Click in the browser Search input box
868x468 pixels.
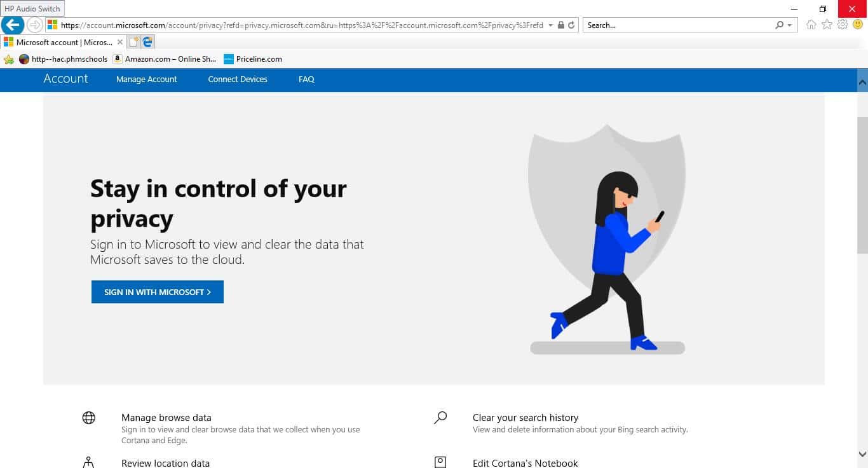point(677,25)
